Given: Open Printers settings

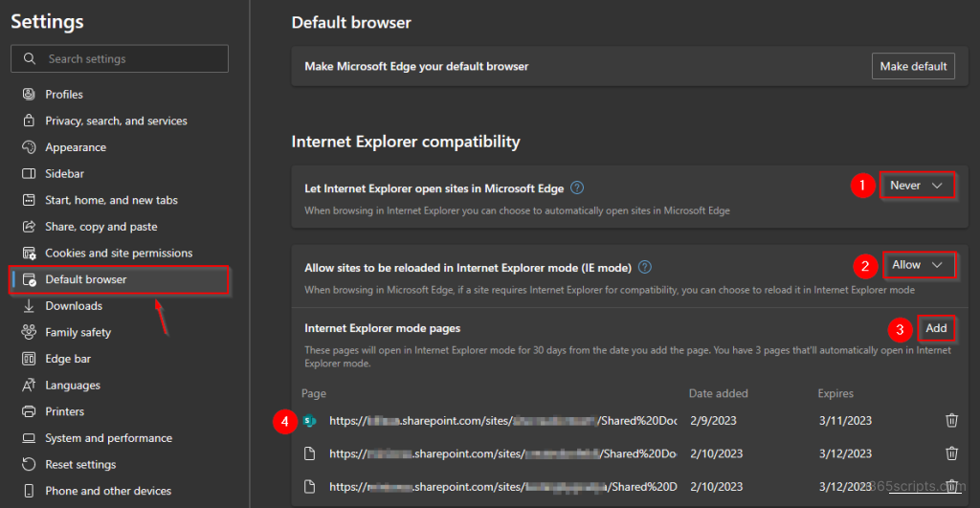Looking at the screenshot, I should [x=64, y=411].
